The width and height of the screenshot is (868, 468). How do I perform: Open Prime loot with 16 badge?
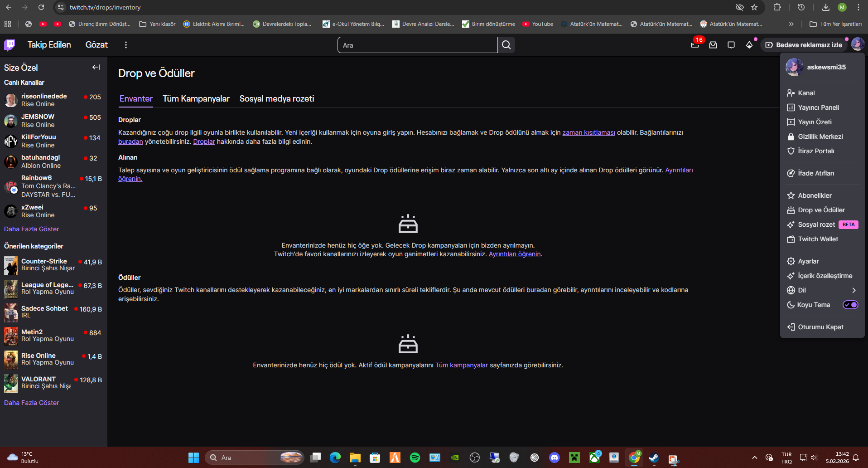tap(695, 44)
